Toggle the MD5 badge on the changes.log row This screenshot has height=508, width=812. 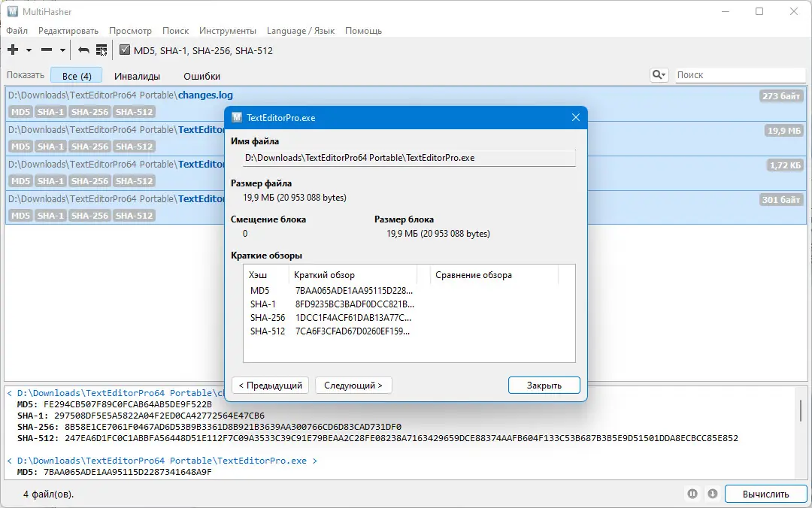(x=21, y=112)
